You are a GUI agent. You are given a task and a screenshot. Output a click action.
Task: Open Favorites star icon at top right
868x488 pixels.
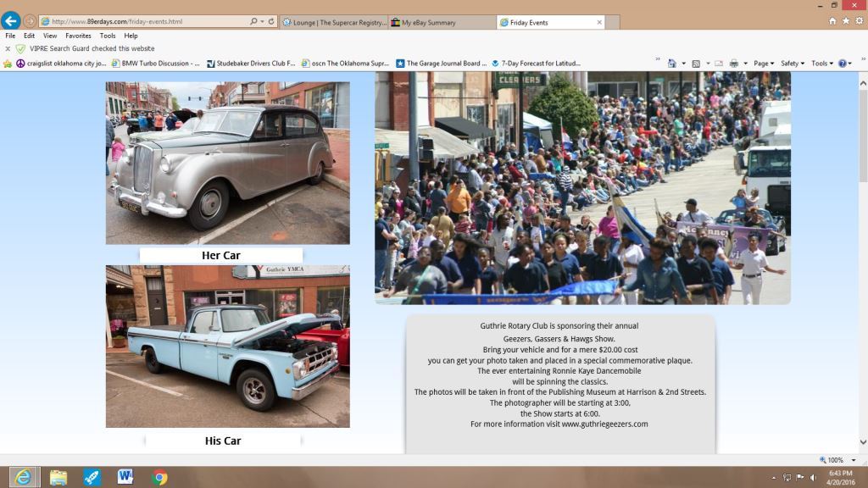845,20
